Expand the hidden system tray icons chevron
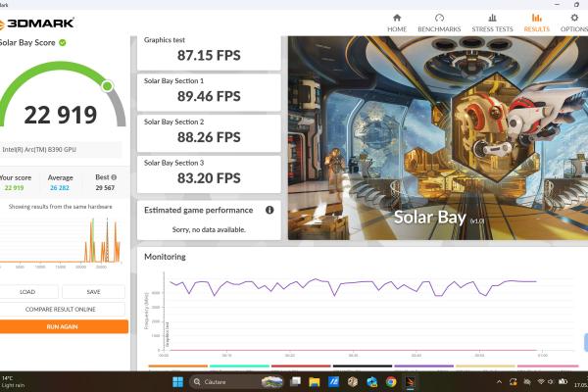Viewport: 588px width, 392px height. pos(499,382)
